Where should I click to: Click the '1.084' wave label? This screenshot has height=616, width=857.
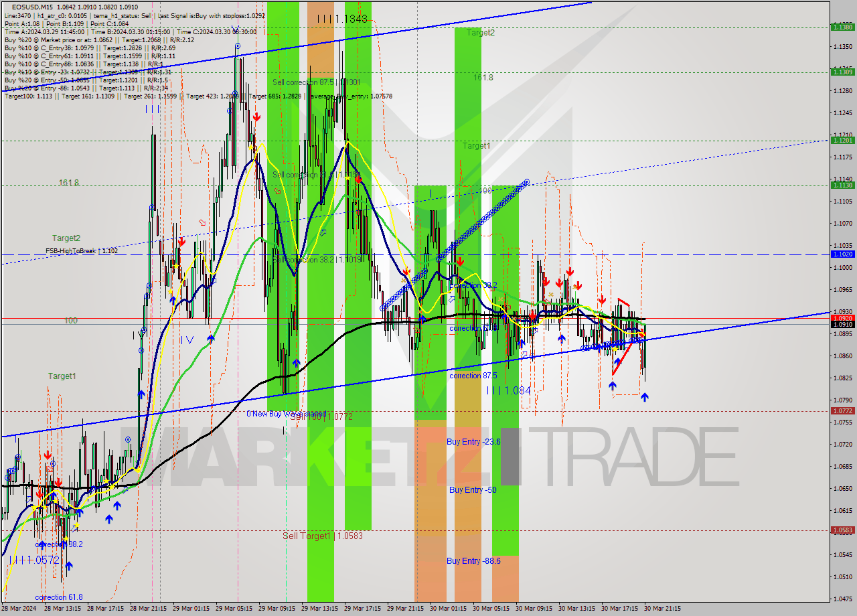(508, 390)
